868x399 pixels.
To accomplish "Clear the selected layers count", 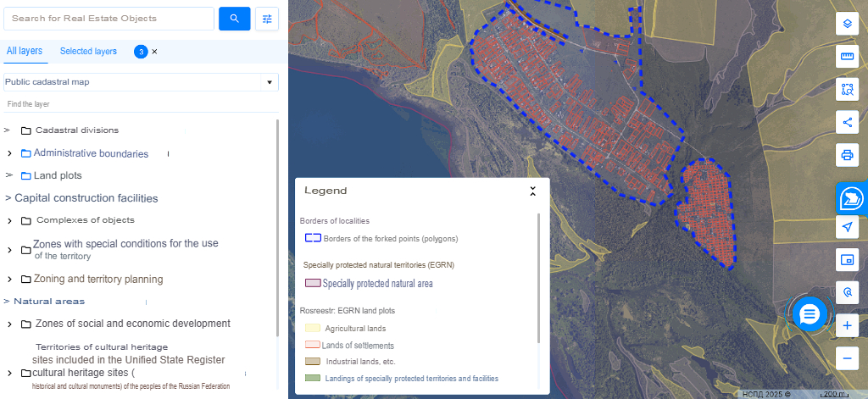I will 154,52.
